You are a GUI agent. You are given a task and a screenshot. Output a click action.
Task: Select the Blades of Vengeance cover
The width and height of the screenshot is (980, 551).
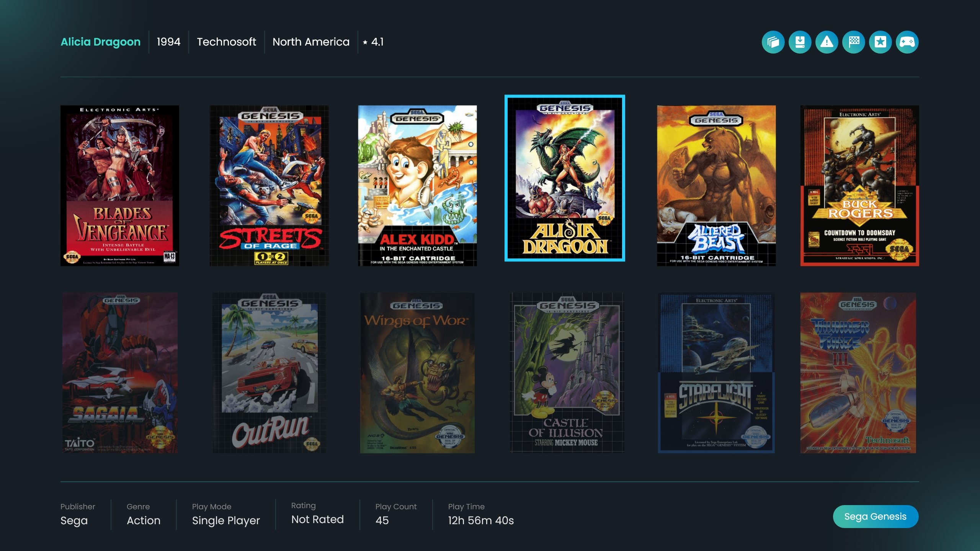120,186
